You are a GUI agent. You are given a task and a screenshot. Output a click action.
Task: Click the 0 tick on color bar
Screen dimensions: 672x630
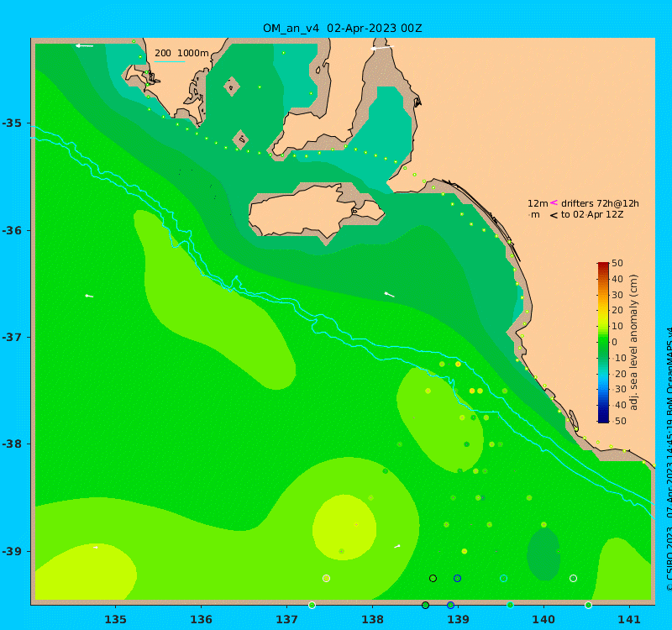point(615,342)
